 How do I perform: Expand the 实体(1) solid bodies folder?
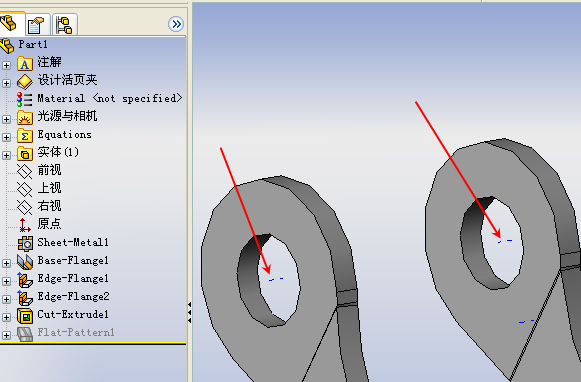tap(6, 155)
